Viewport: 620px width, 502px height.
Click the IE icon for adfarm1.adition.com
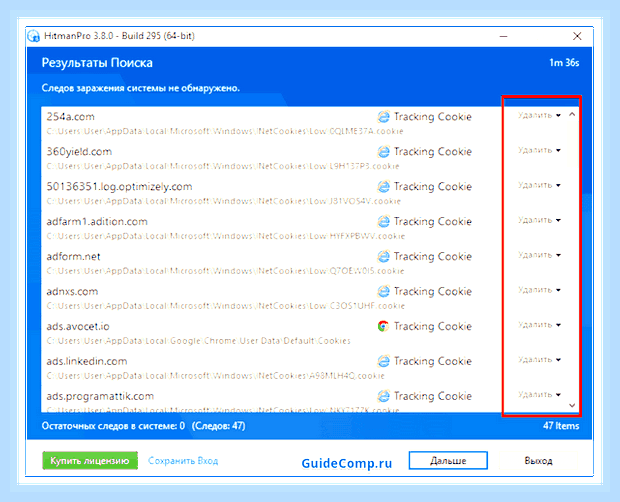pyautogui.click(x=383, y=221)
